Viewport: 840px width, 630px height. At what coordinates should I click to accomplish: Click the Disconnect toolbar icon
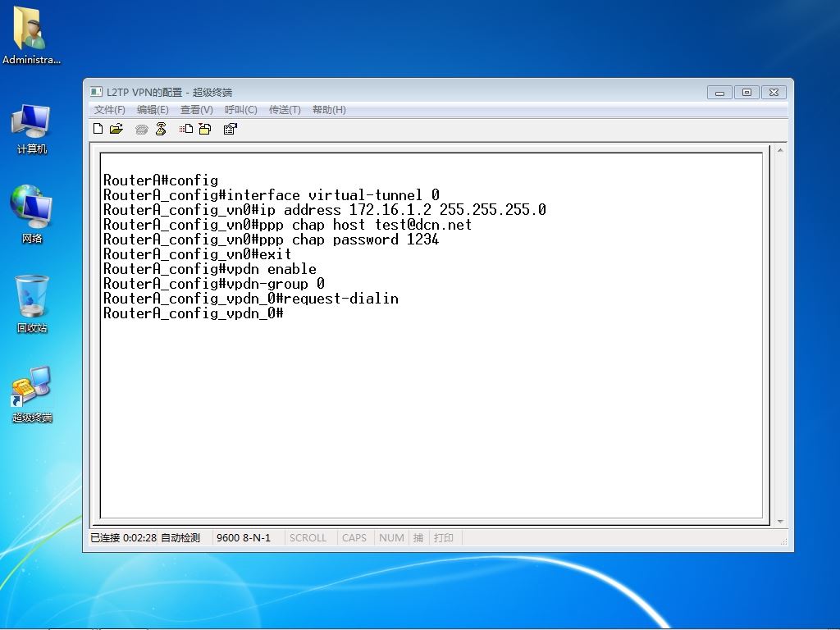[161, 129]
